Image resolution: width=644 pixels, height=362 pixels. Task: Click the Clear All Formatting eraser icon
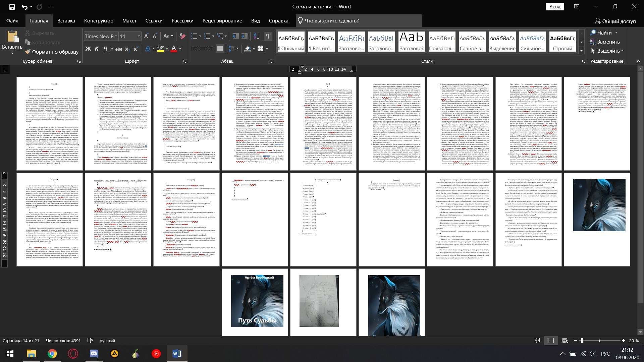coord(182,36)
